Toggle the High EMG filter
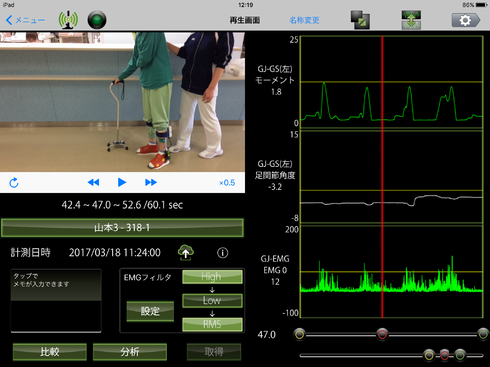The width and height of the screenshot is (490, 367). tap(212, 277)
